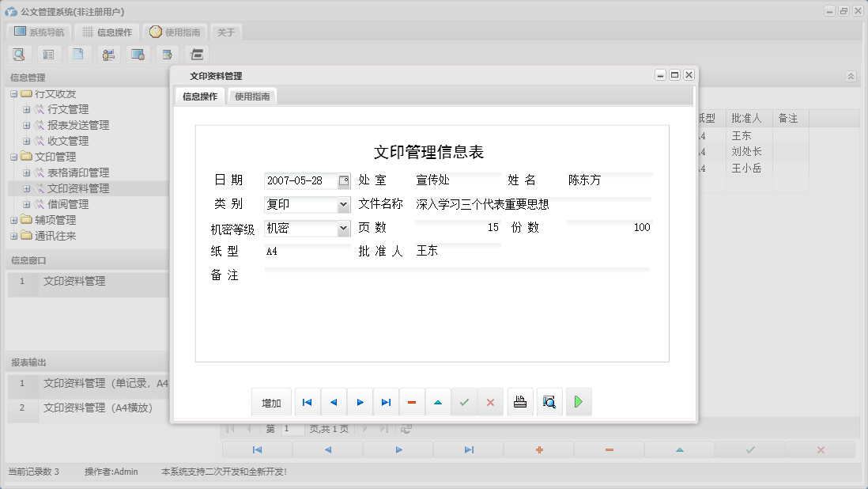Select the 文印资料管理 (A4横放) report entry
The image size is (868, 489).
[x=99, y=408]
